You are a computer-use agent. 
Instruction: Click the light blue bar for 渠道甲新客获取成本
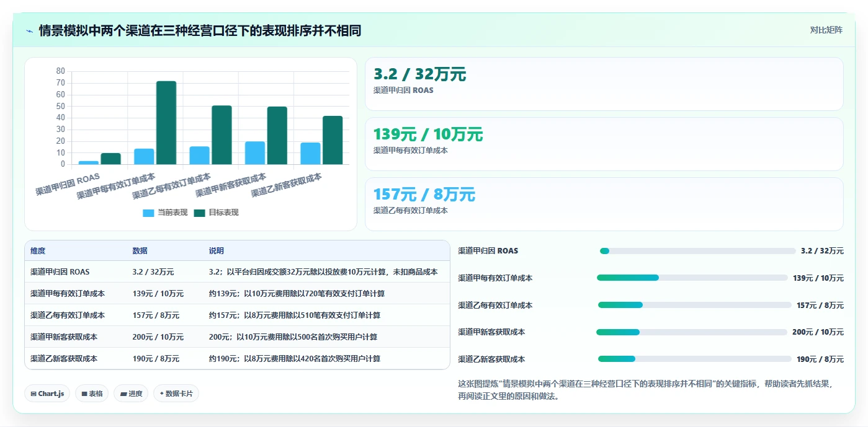tap(255, 153)
